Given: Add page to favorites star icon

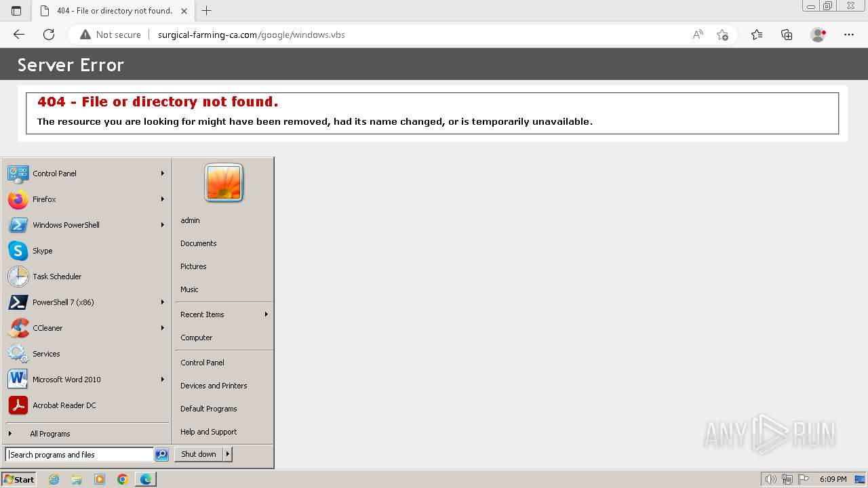Looking at the screenshot, I should point(722,35).
